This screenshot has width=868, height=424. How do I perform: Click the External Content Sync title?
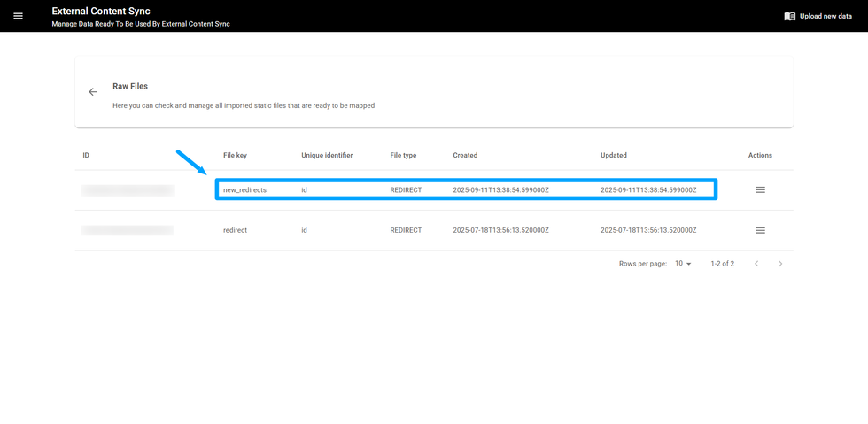pos(101,11)
